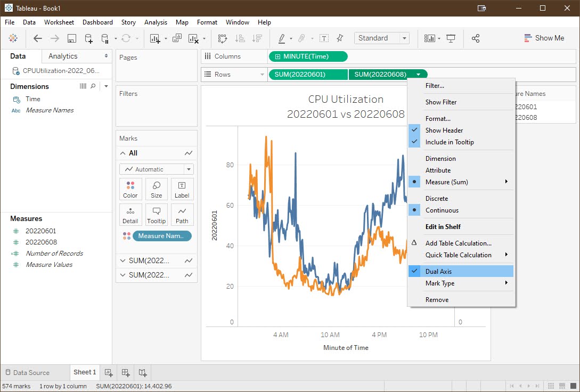Open the Tooltip marks card
Viewport: 580px width, 392px height.
coord(156,215)
